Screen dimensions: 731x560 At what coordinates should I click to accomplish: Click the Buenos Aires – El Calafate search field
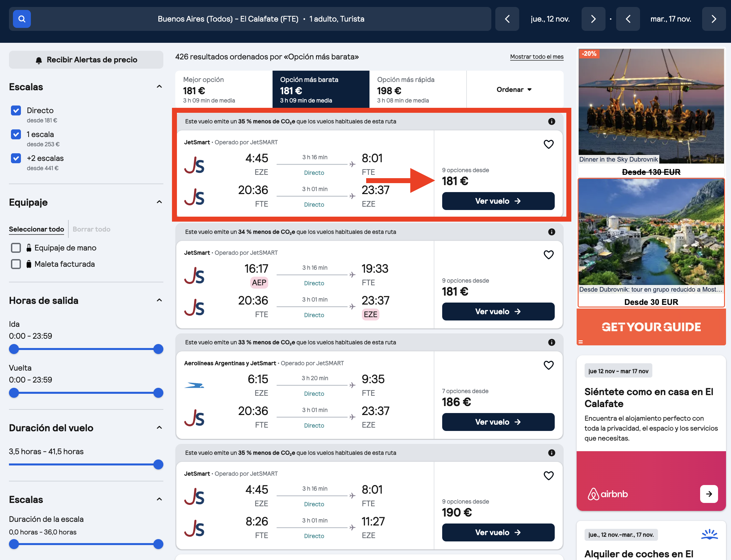click(250, 19)
